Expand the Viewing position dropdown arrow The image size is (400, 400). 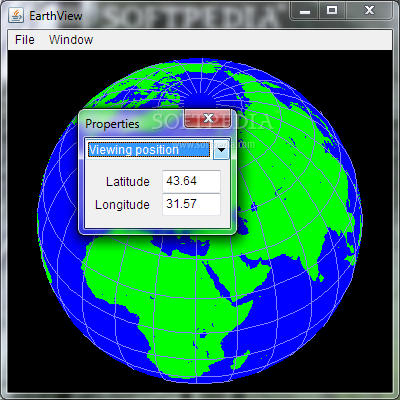[x=221, y=150]
